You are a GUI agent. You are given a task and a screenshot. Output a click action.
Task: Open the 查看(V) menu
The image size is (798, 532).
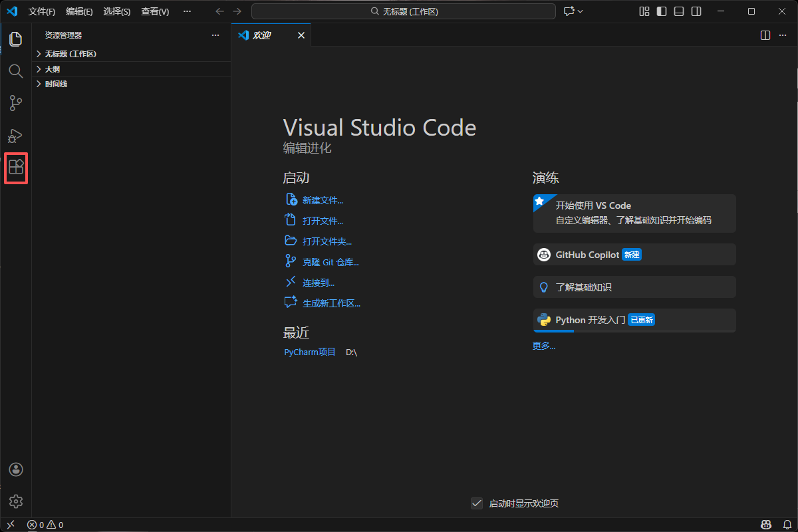click(155, 12)
